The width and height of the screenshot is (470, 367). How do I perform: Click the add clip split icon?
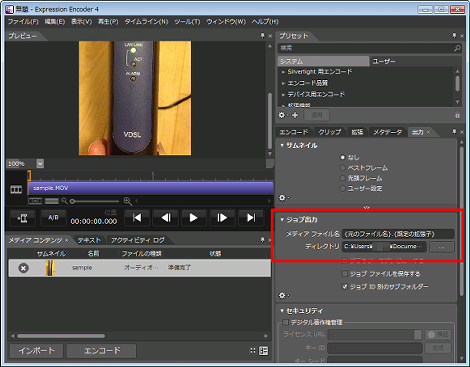click(x=22, y=218)
